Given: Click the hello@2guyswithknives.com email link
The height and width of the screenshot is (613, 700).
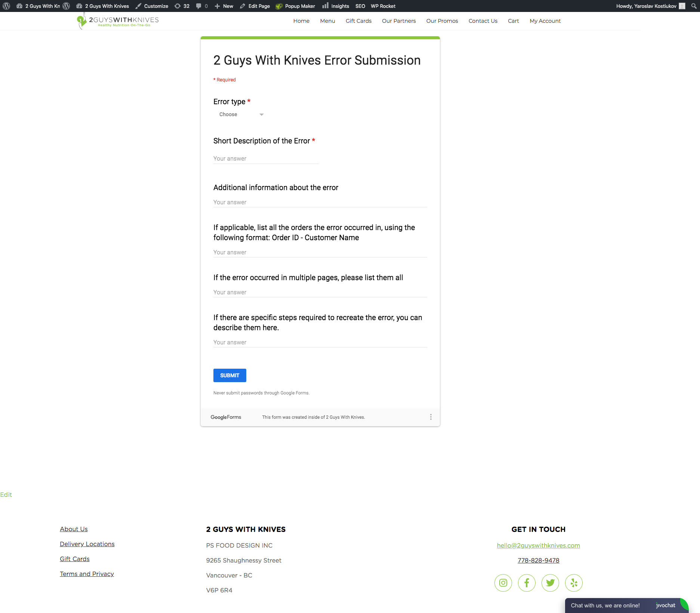Looking at the screenshot, I should tap(538, 545).
